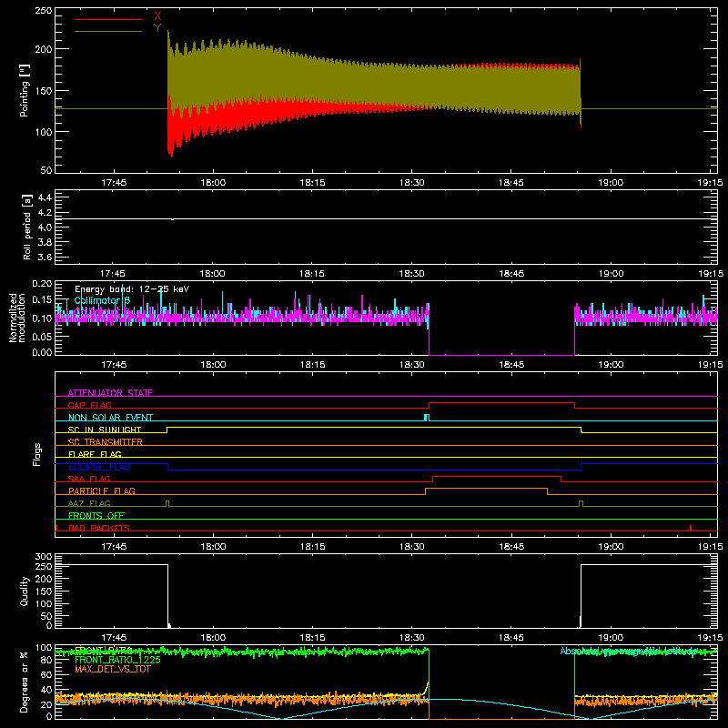
Task: Click 18:45 under the Flags plot
Action: tap(511, 547)
